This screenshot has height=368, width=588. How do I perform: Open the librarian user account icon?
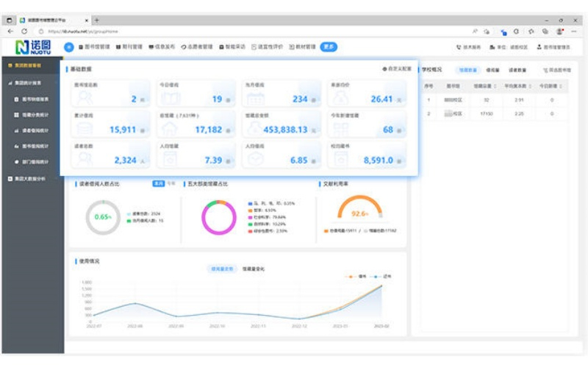point(539,47)
